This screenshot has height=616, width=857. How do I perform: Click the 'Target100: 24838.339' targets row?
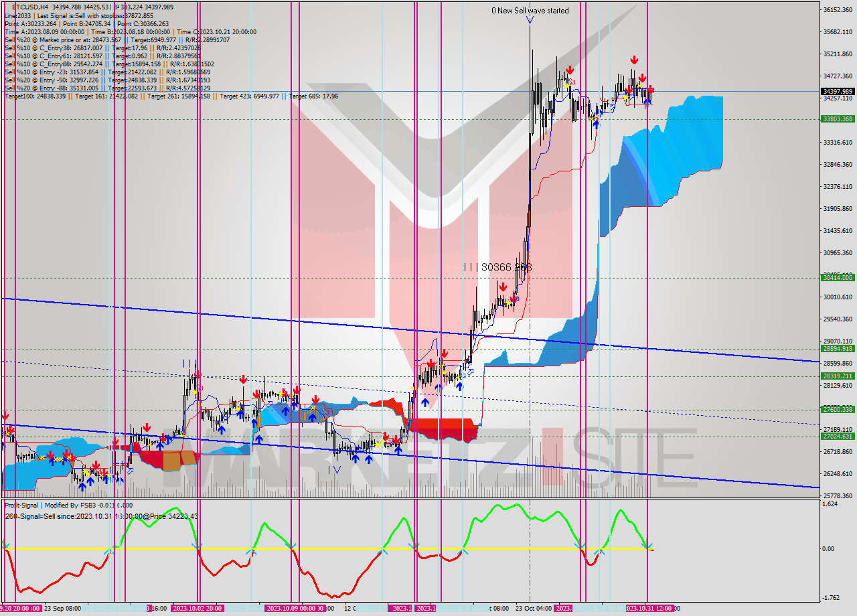pos(171,96)
